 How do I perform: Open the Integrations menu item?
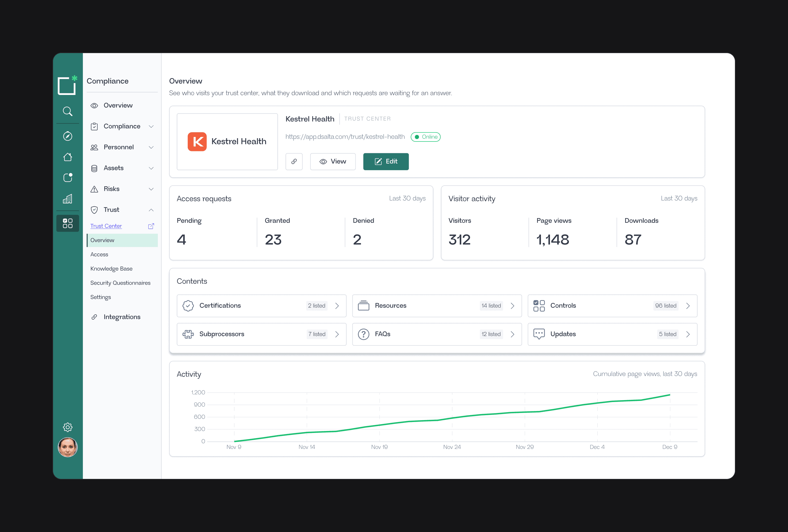(122, 317)
